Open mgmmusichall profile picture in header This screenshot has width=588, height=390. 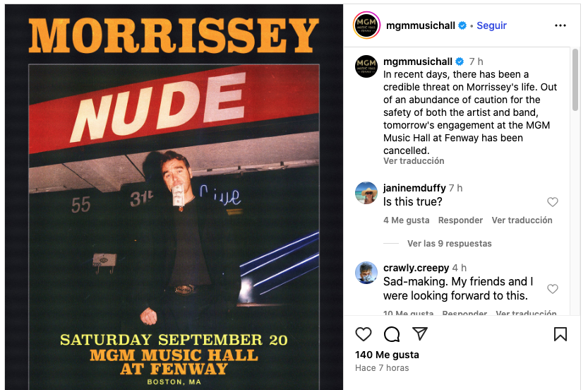click(366, 25)
